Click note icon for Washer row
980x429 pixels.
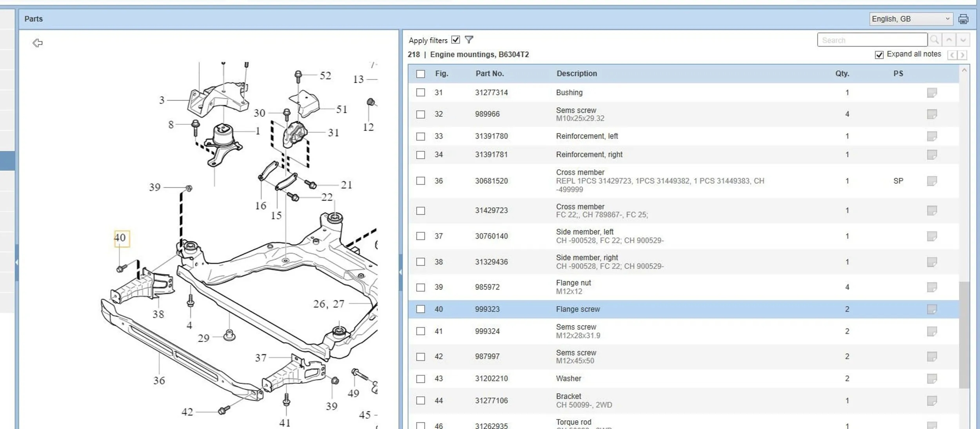[932, 379]
